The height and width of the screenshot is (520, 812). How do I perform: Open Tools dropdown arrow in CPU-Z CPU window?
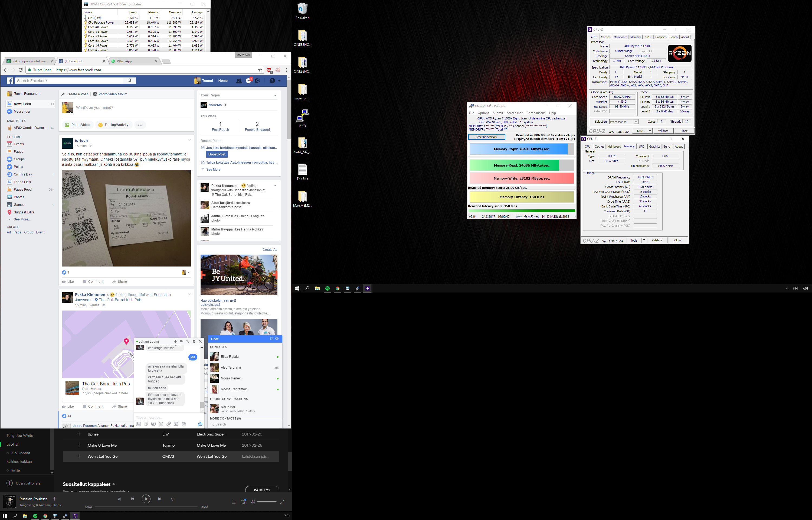650,131
